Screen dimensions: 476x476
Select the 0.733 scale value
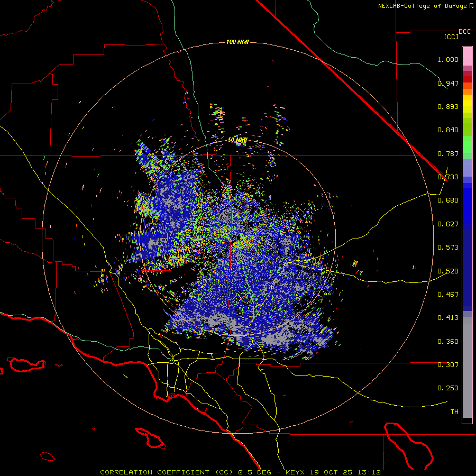[448, 177]
